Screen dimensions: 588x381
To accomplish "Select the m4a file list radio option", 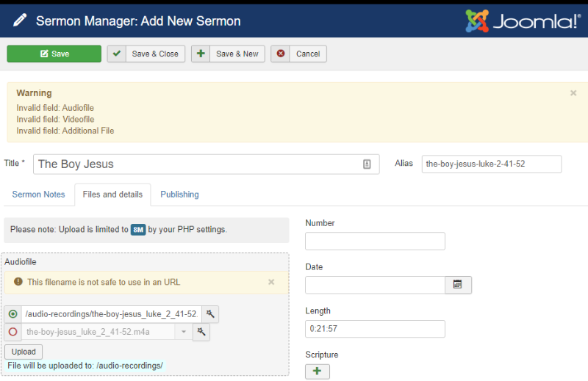I will (x=12, y=332).
